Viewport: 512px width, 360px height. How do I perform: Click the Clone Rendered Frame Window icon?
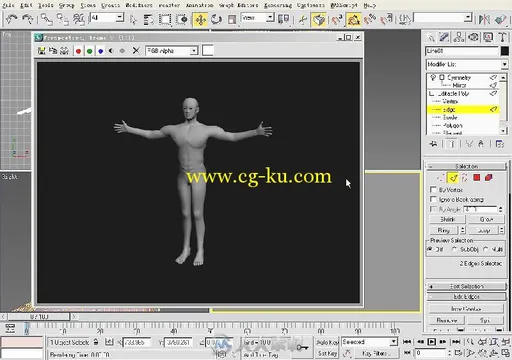(53, 51)
